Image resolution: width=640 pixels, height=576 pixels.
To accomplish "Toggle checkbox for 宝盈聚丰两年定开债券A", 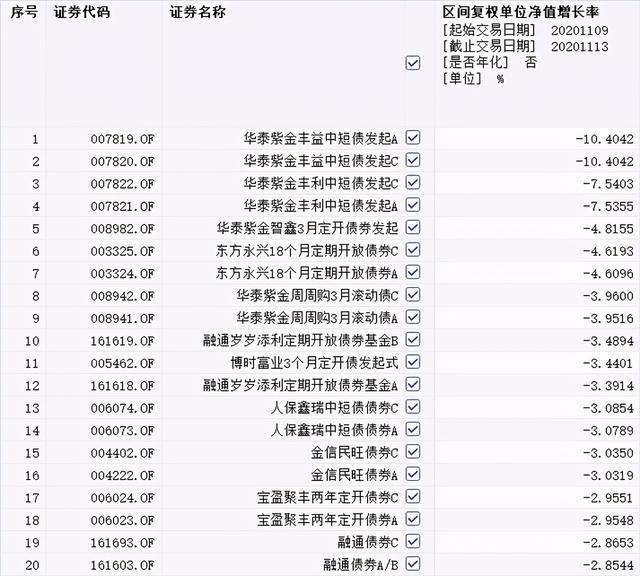I will [413, 519].
